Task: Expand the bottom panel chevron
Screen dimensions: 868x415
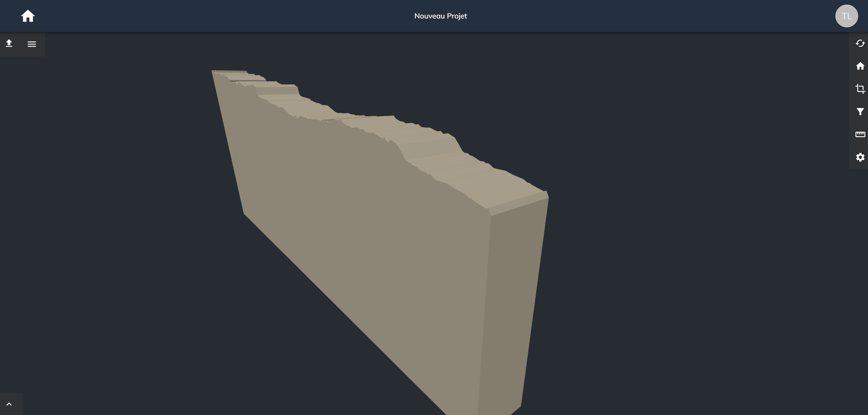Action: [9, 404]
